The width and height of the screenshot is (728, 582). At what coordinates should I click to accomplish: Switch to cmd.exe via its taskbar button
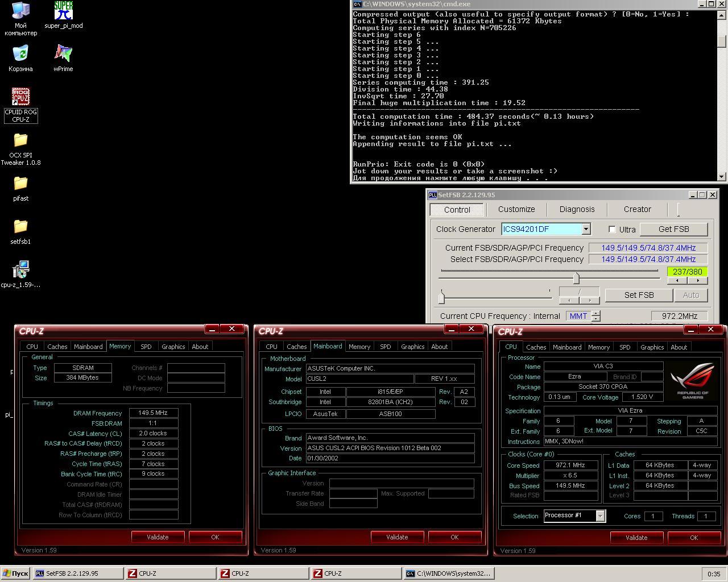pos(448,573)
